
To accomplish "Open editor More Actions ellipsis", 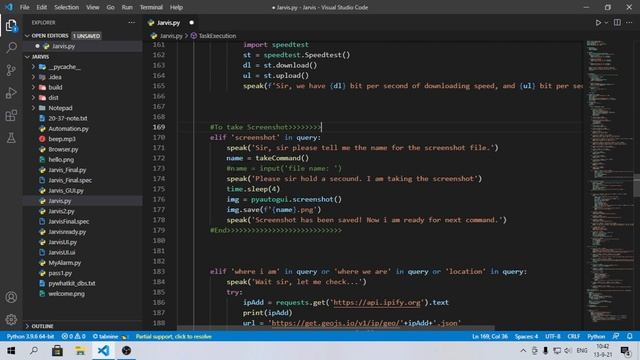I will click(x=629, y=23).
